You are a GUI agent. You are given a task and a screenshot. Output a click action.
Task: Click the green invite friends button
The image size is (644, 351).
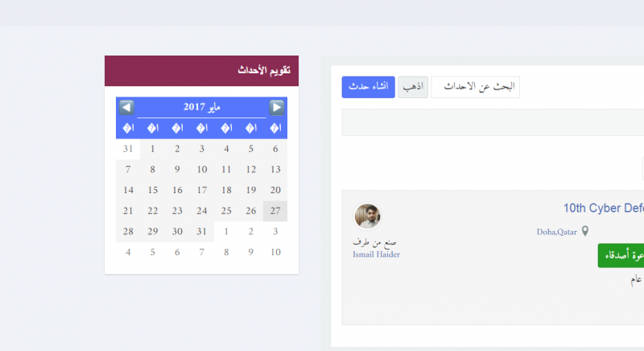tap(621, 255)
